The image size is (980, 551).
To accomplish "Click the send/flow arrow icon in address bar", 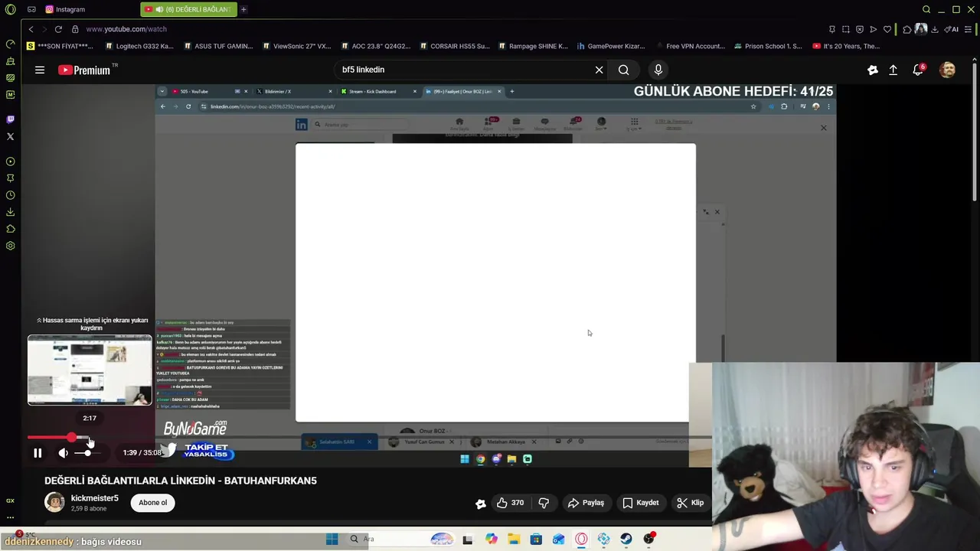I will 874,29.
